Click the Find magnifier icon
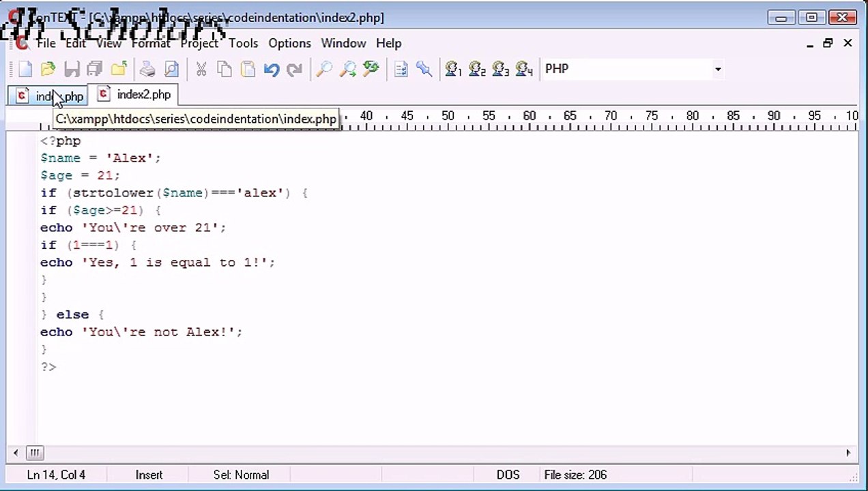Image resolution: width=868 pixels, height=491 pixels. (x=324, y=69)
